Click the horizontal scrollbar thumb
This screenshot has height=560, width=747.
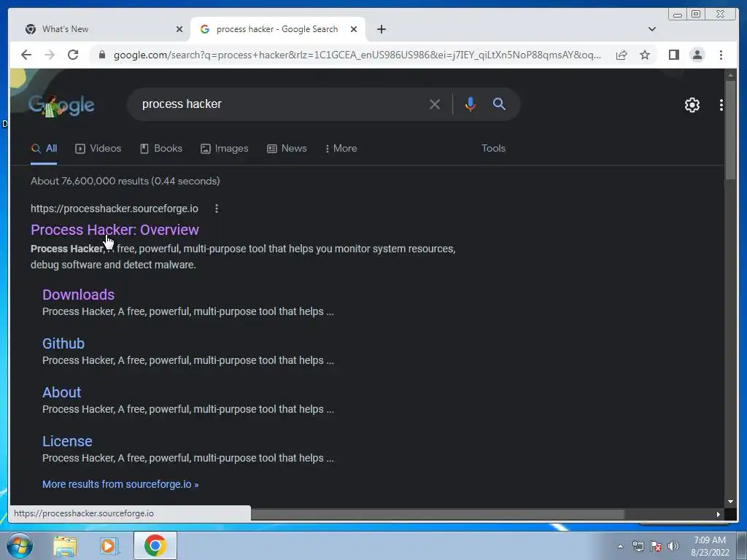point(438,514)
